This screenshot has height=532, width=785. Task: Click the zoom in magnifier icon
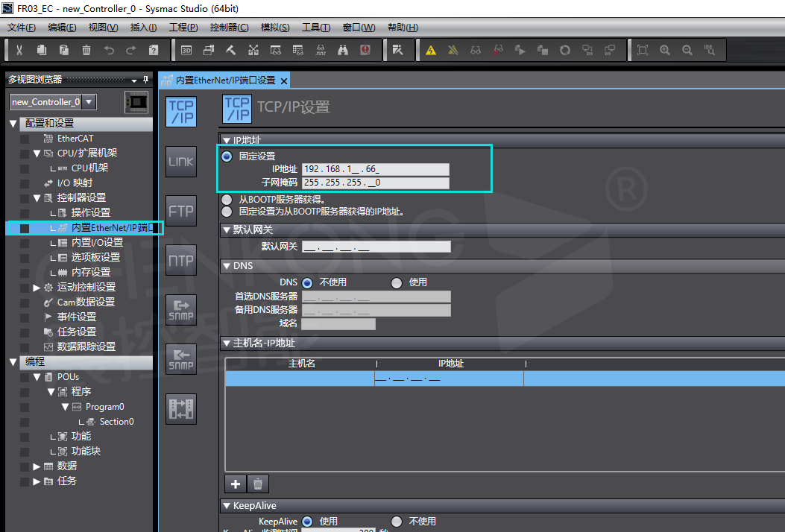[665, 50]
